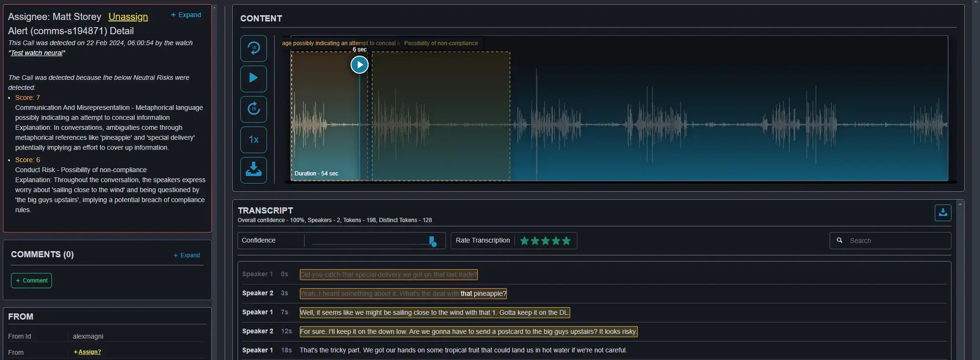980x360 pixels.
Task: Click the waveform play marker at 6 sec
Action: tap(359, 65)
